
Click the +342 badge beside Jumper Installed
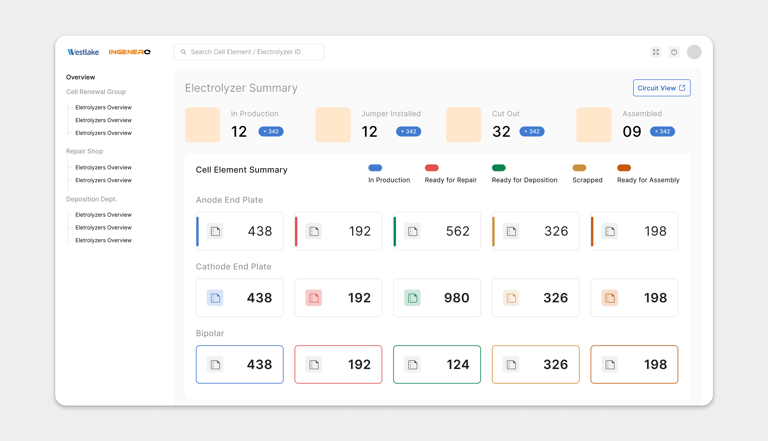tap(408, 131)
